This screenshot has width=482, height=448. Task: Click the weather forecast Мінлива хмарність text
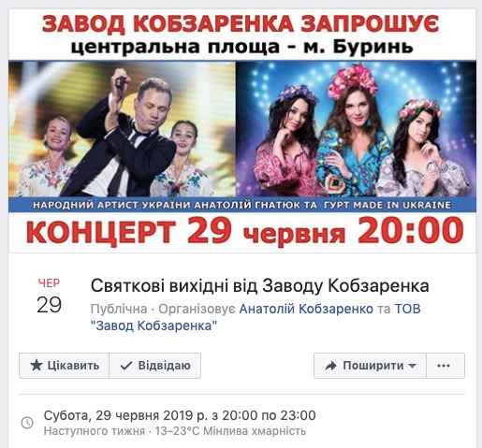[x=255, y=431]
